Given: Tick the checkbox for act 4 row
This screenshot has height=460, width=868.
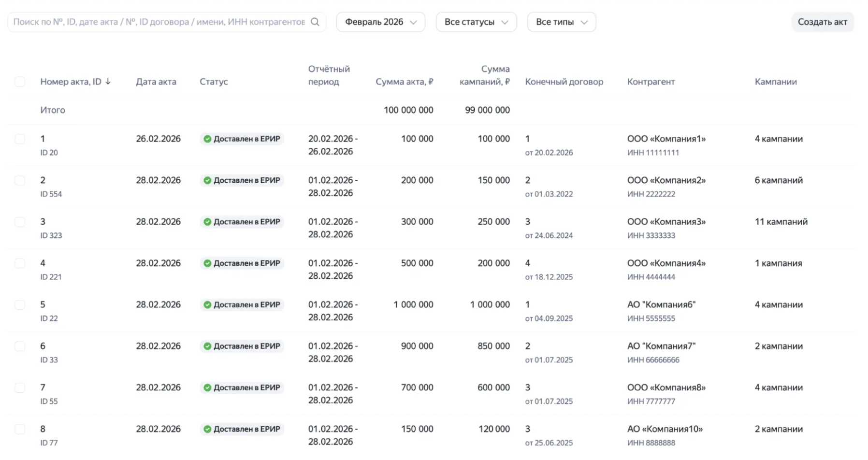Looking at the screenshot, I should click(20, 263).
